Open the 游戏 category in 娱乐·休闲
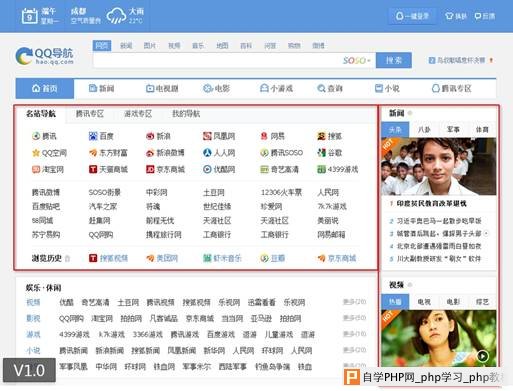Screen dimensions: 513x391 coord(33,334)
